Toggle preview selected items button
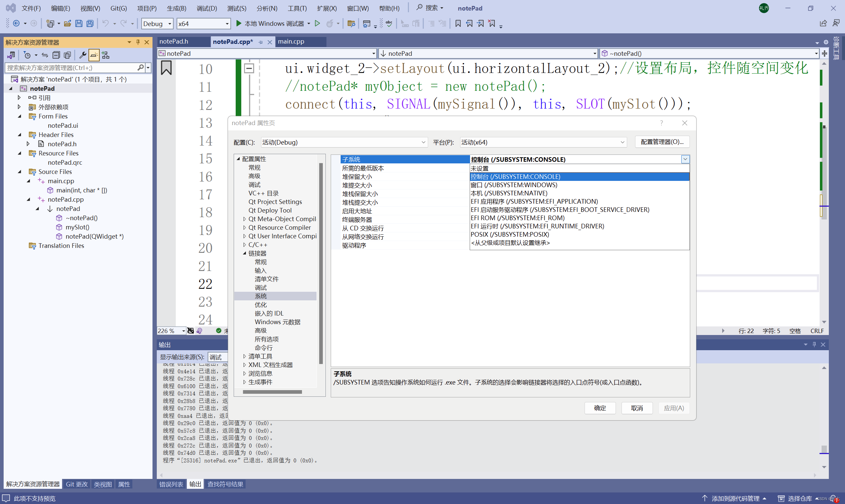The image size is (845, 504). (94, 55)
